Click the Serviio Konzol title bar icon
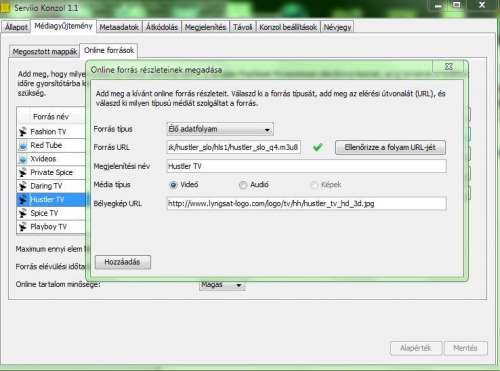500x371 pixels. [x=5, y=8]
